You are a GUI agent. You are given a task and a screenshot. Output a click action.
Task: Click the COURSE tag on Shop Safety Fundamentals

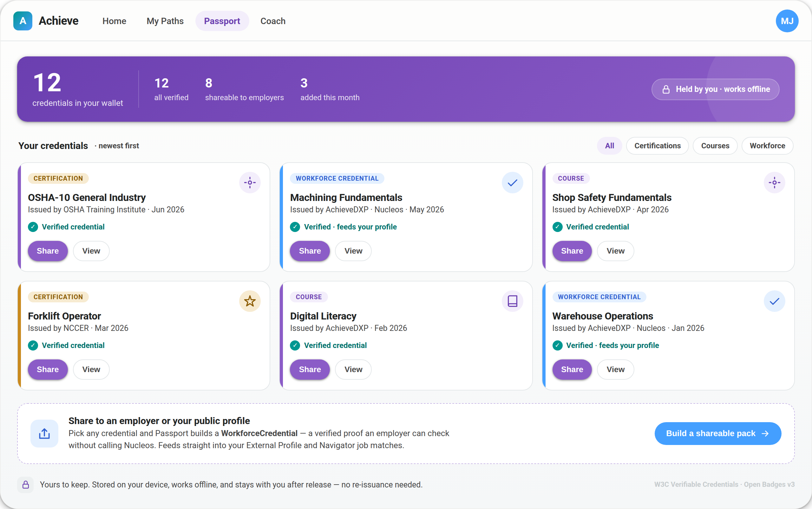[x=571, y=178]
